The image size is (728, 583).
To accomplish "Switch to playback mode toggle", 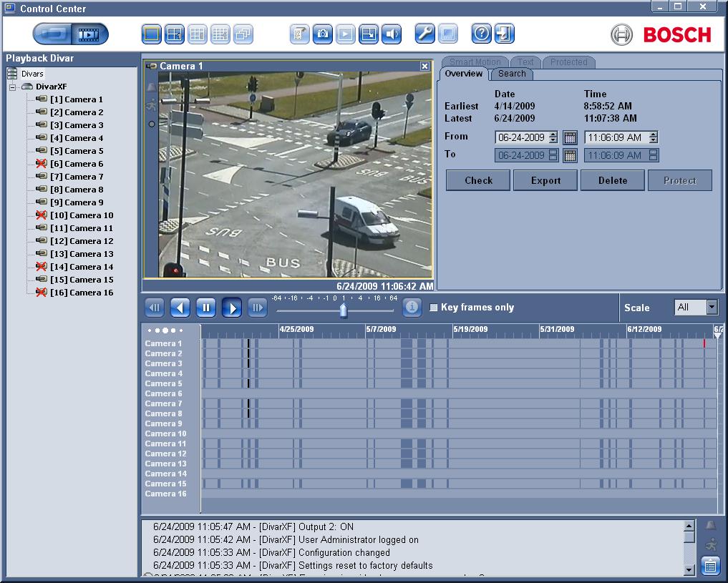I will point(89,34).
